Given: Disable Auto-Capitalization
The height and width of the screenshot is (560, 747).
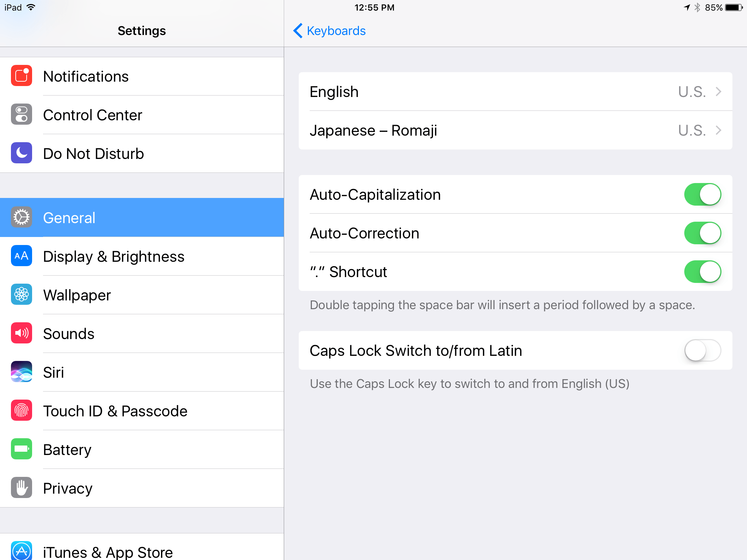Looking at the screenshot, I should pyautogui.click(x=702, y=194).
